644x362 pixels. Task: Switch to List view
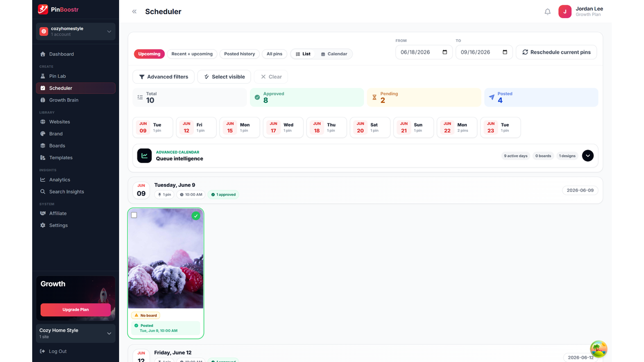click(303, 54)
